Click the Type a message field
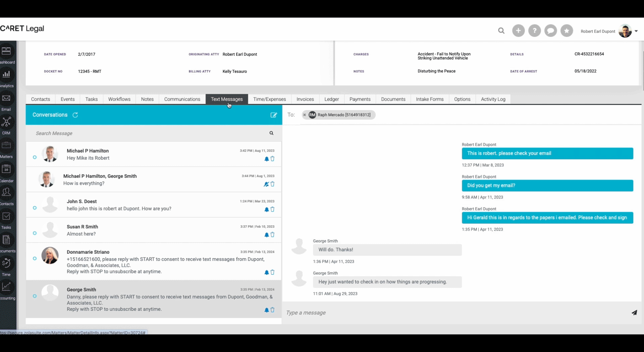This screenshot has height=352, width=644. click(x=369, y=313)
